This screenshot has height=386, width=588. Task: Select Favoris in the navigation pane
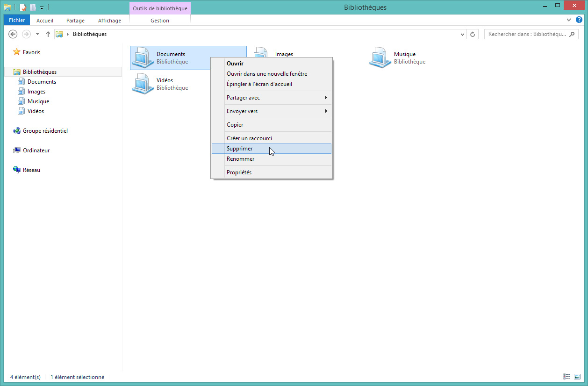pyautogui.click(x=31, y=52)
